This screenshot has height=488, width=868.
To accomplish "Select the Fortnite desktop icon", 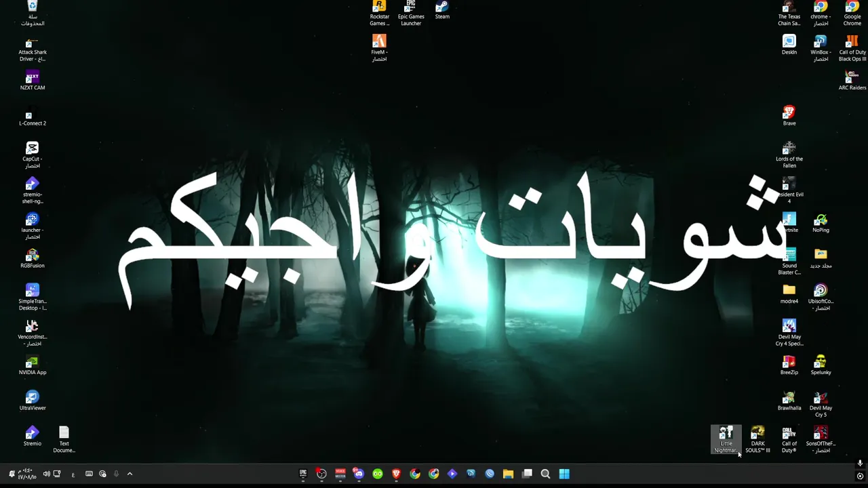I will tap(789, 223).
